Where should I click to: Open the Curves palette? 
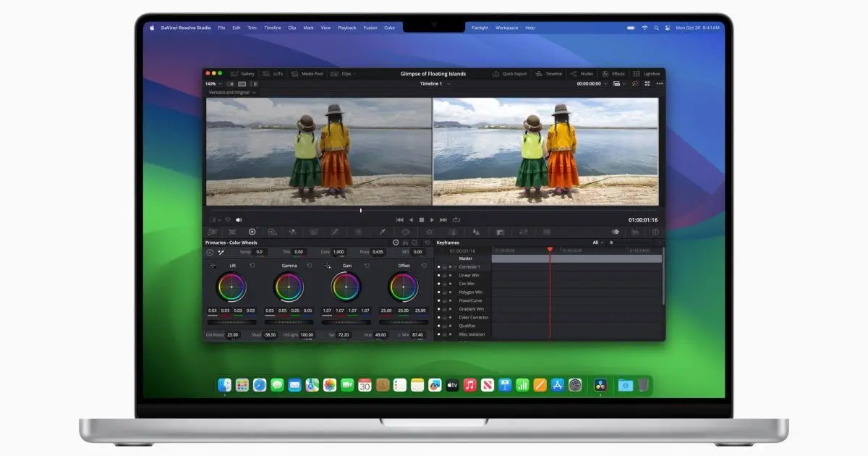[335, 232]
